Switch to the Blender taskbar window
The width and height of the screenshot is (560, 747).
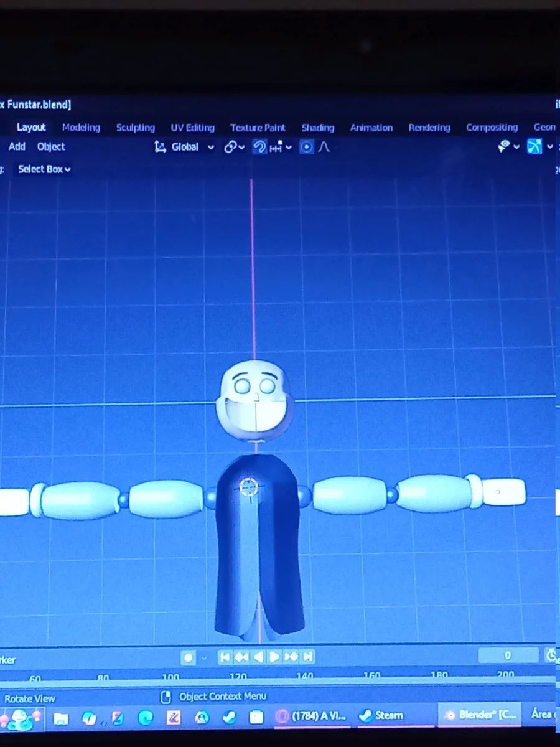pyautogui.click(x=479, y=715)
